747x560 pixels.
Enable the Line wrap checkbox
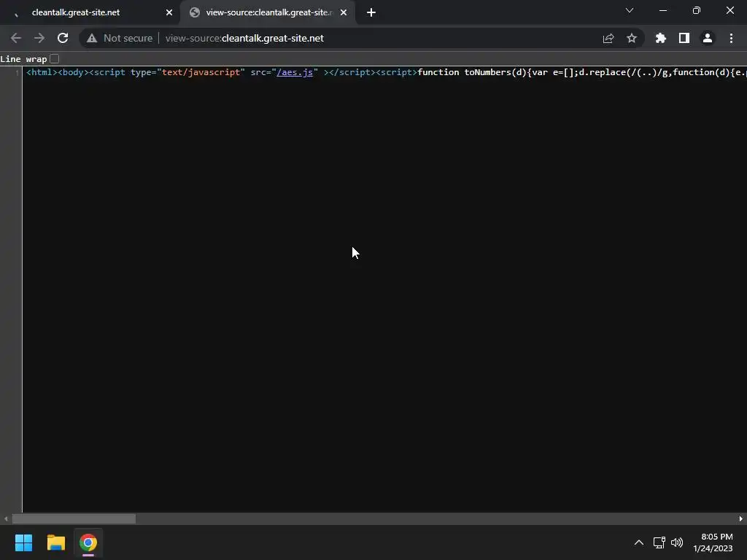click(54, 58)
